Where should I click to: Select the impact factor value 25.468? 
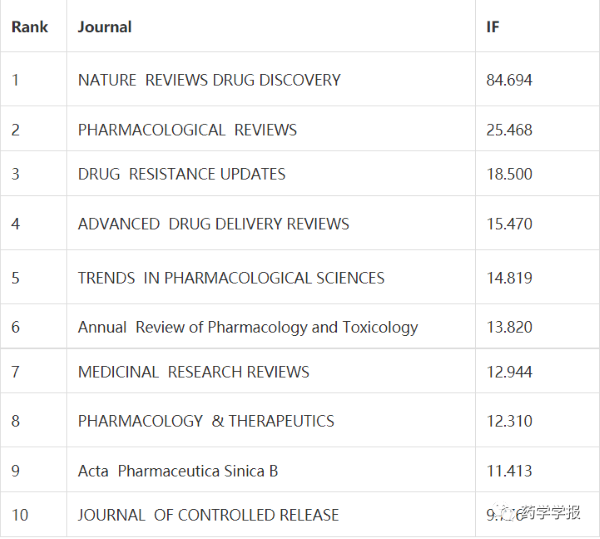pos(509,130)
